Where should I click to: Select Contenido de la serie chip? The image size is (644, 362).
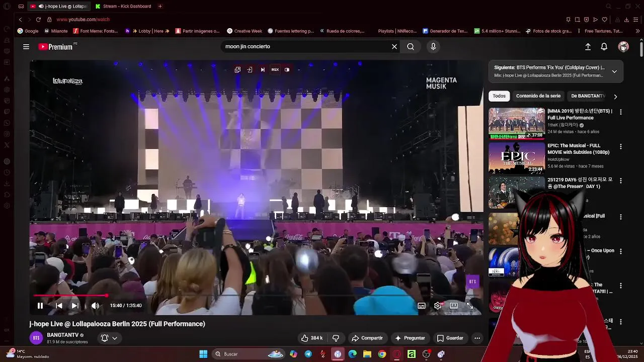pyautogui.click(x=538, y=96)
